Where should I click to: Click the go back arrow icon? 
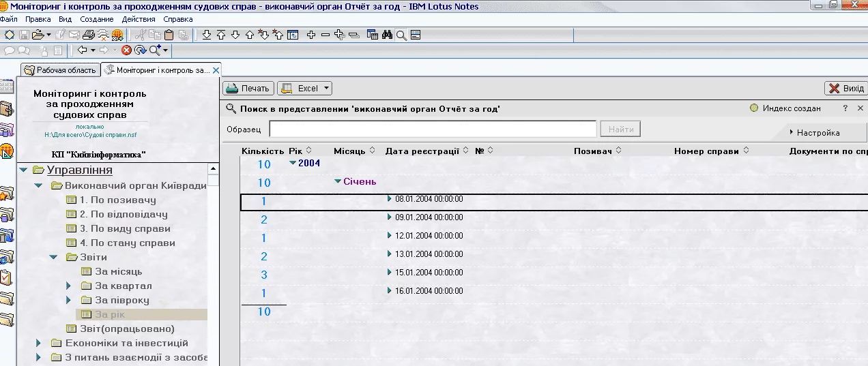(x=82, y=50)
